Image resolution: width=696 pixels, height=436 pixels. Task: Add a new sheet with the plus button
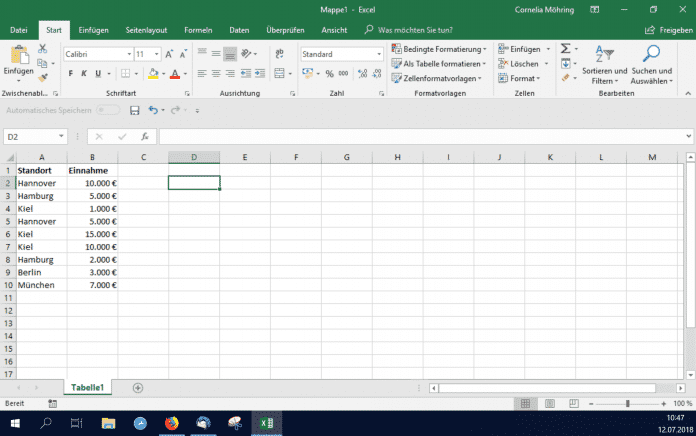click(138, 387)
